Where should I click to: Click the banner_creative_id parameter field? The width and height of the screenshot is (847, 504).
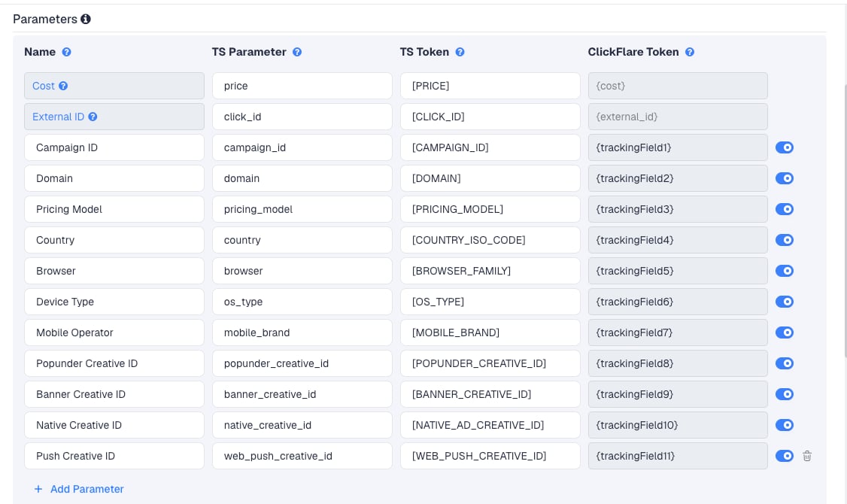click(x=302, y=394)
